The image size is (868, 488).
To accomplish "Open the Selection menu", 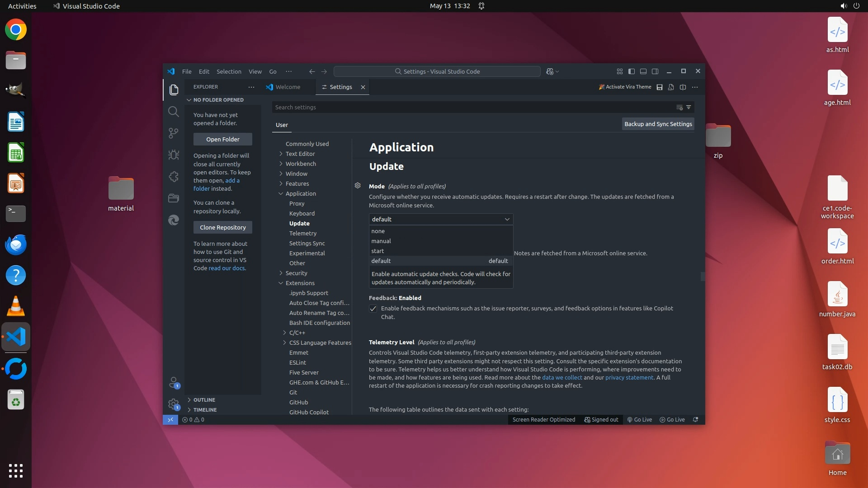I will coord(229,72).
